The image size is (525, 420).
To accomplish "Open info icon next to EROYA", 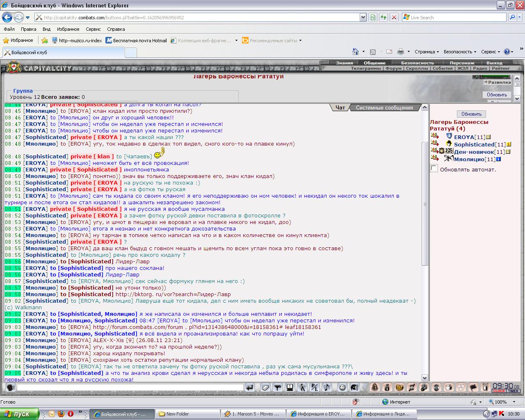I will click(x=488, y=137).
